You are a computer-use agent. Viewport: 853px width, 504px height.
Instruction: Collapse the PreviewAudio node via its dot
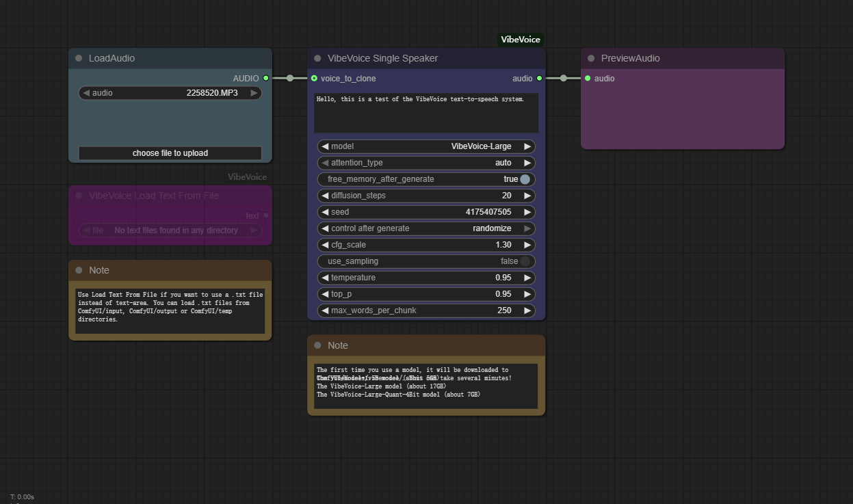591,58
